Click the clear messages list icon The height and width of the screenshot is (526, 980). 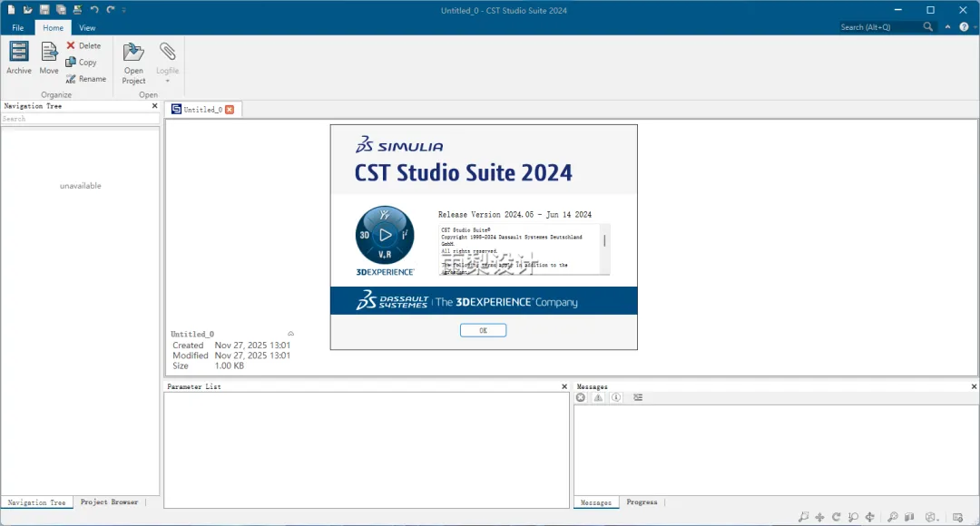coord(638,397)
